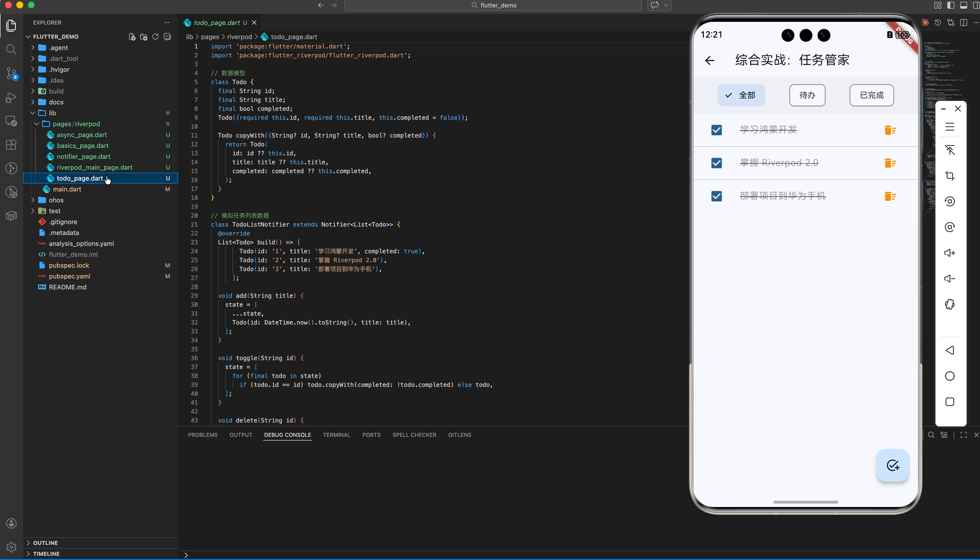980x560 pixels.
Task: Toggle the 掌握 Riverpod 2.0 checkbox
Action: coord(716,163)
